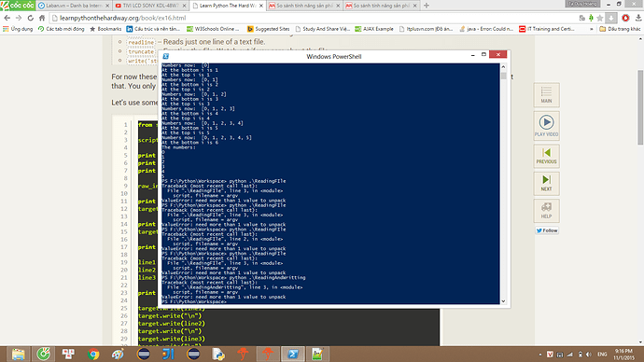Open Cốc Cốc browser from the taskbar
This screenshot has width=644, height=362.
[x=43, y=354]
